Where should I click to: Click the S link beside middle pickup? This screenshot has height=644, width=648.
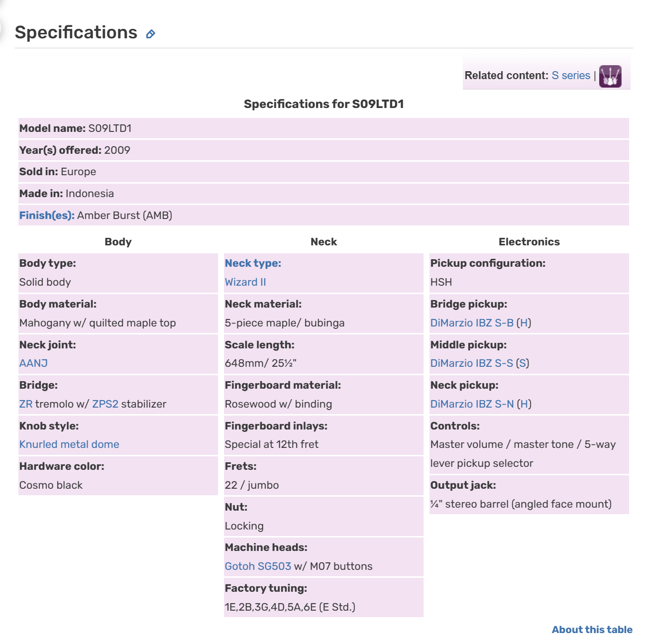pyautogui.click(x=522, y=363)
